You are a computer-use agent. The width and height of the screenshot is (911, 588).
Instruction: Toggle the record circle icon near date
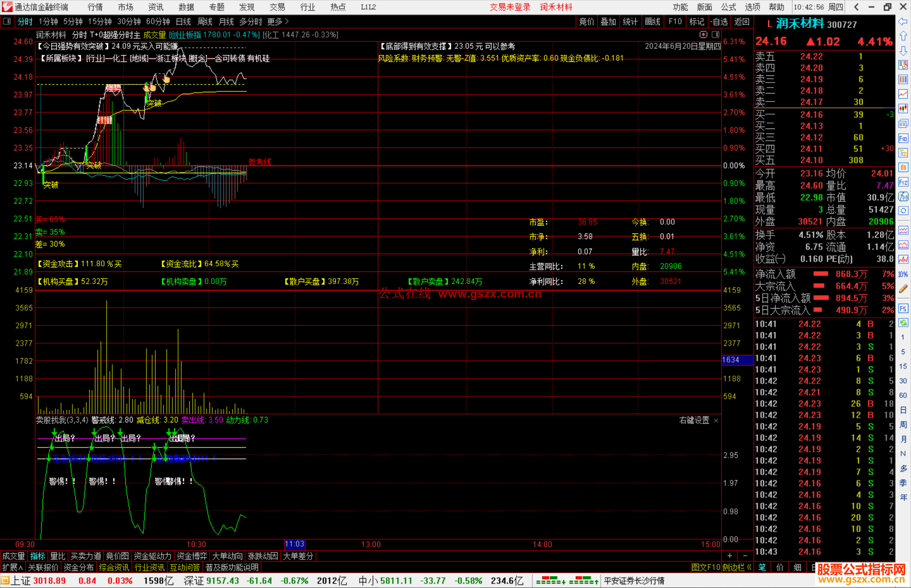703,35
